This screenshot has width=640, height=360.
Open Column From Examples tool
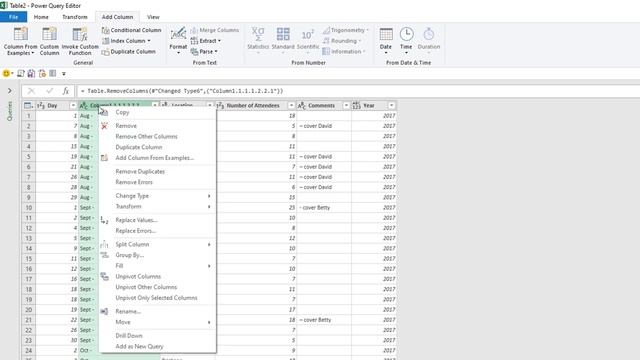[20, 41]
